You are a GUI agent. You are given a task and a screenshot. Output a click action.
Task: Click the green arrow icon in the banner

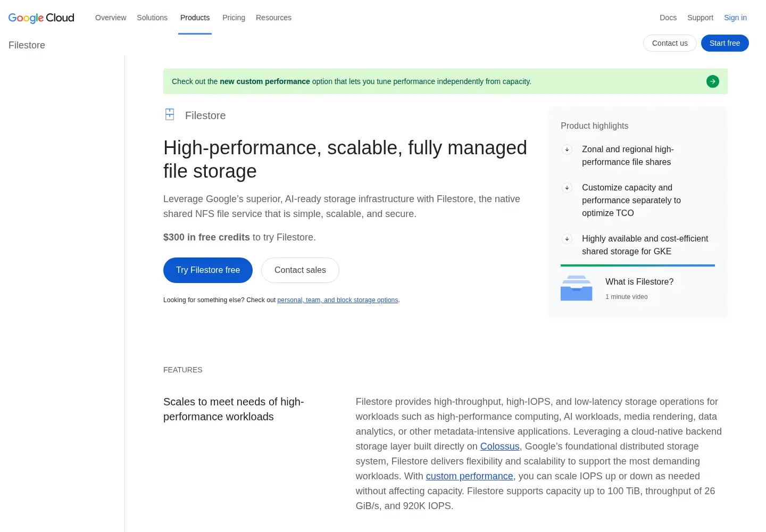pos(713,81)
